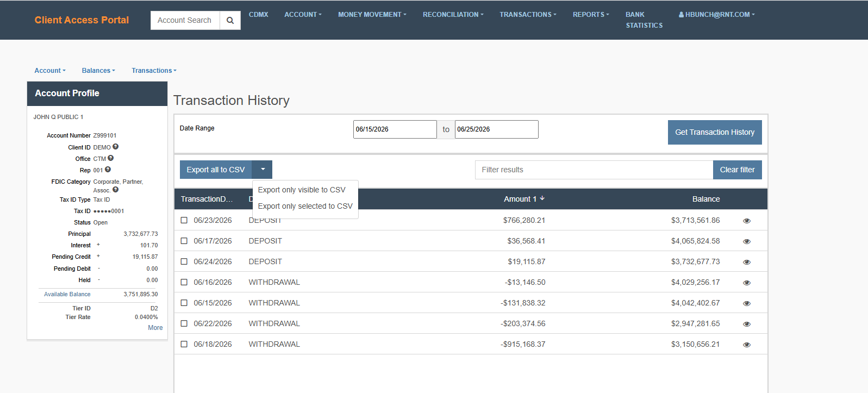Screen dimensions: 868x393
Task: Open the REPORTS dropdown menu
Action: click(591, 15)
